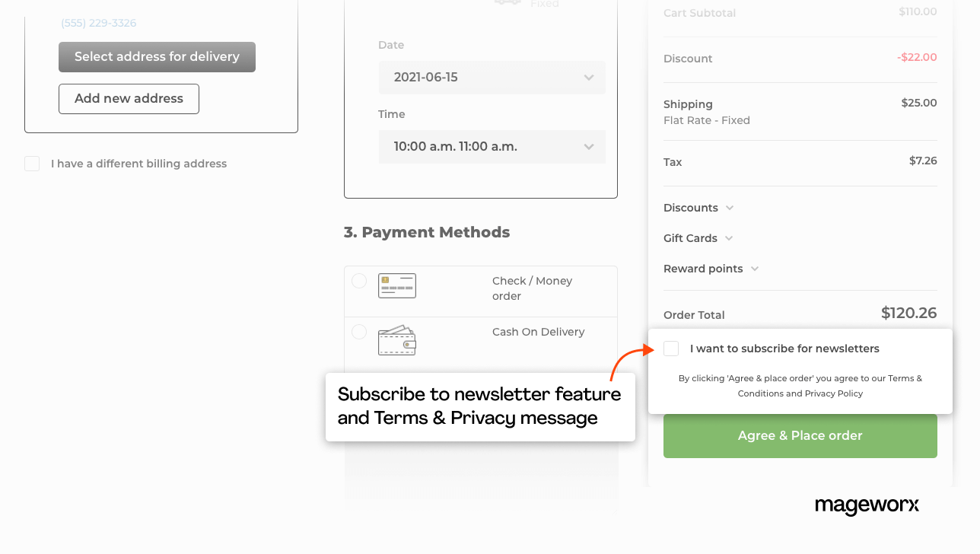This screenshot has height=554, width=980.
Task: Open the delivery Date dropdown
Action: 492,77
